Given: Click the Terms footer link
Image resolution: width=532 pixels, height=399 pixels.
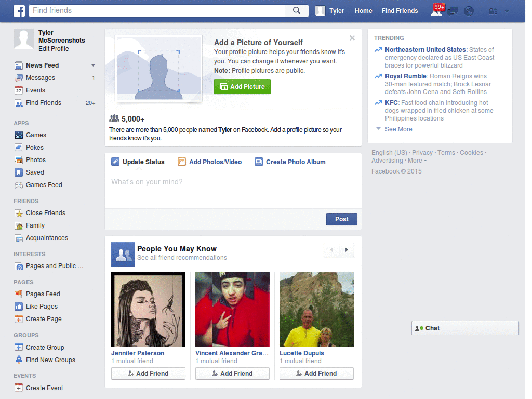Looking at the screenshot, I should tap(446, 153).
